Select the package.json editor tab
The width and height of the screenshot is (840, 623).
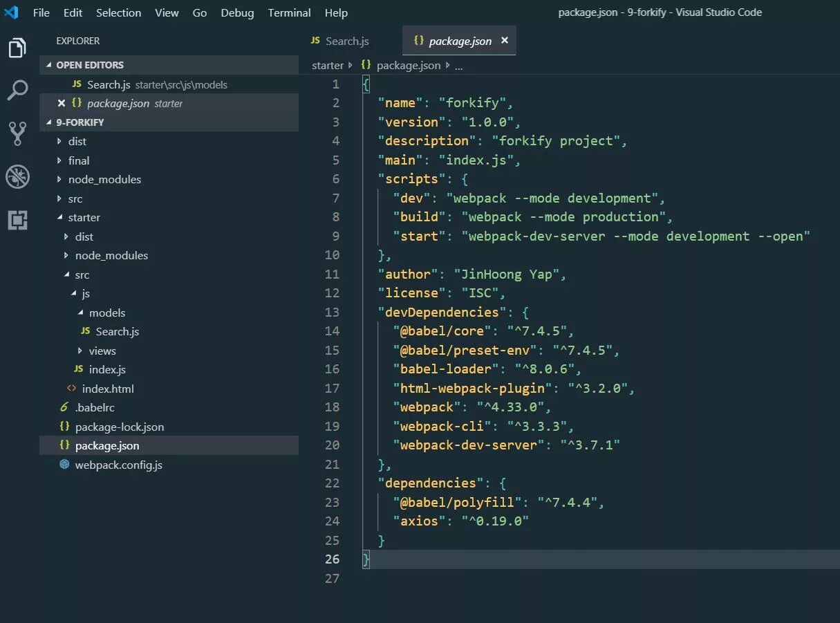[x=459, y=41]
